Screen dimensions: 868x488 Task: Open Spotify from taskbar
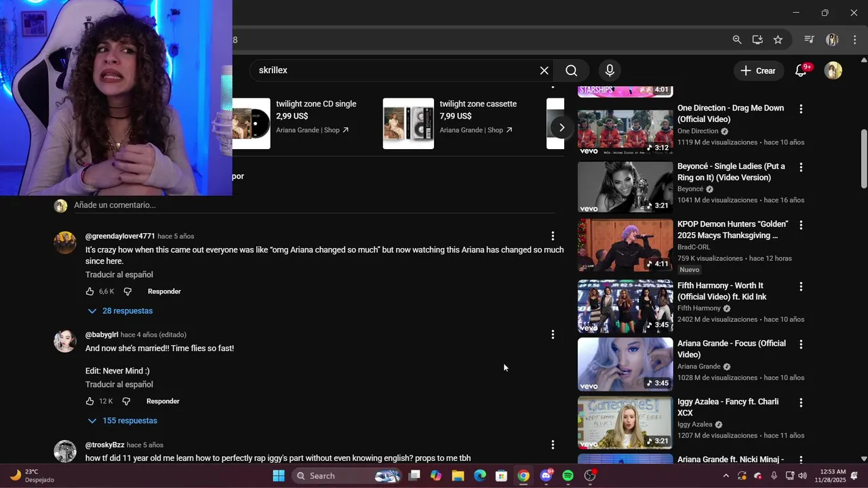(568, 476)
